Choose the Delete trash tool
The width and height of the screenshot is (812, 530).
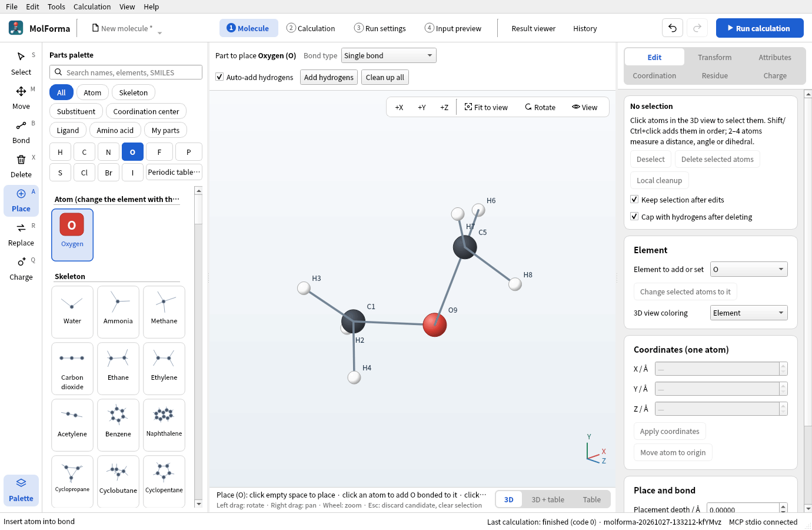coord(21,166)
